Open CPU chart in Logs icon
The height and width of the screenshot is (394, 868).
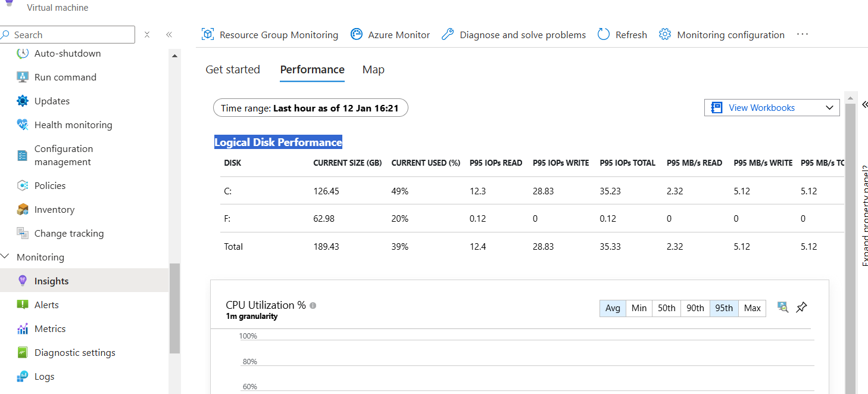pyautogui.click(x=783, y=308)
